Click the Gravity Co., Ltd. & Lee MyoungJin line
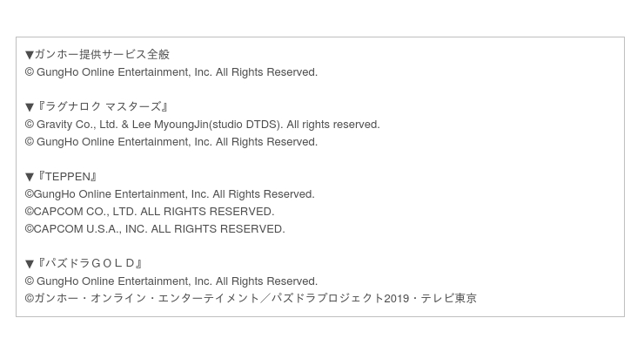The image size is (644, 352). coord(203,125)
